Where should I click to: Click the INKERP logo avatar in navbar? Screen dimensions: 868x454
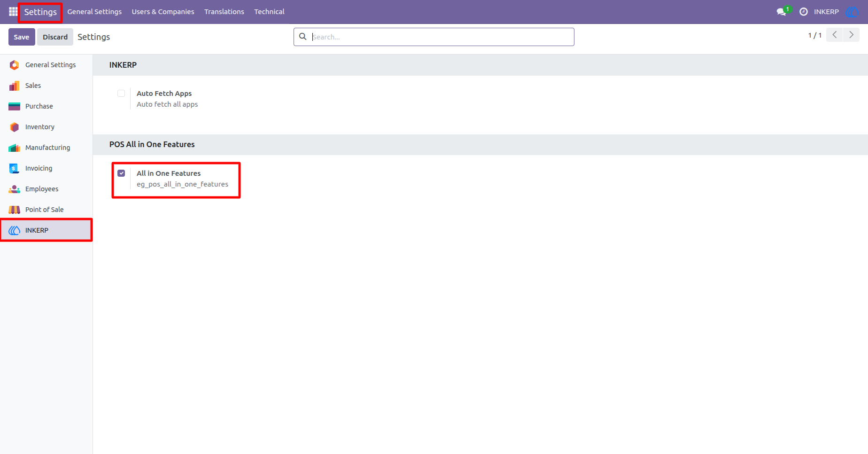(852, 12)
